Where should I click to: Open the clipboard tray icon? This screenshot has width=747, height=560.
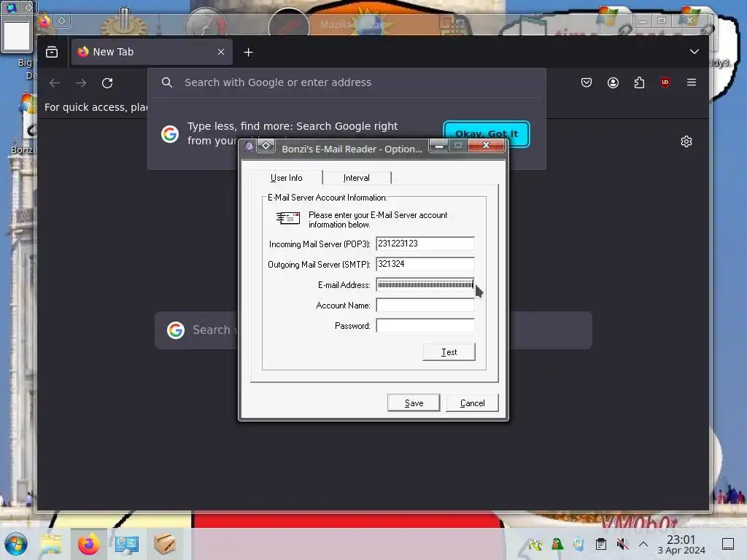point(601,544)
